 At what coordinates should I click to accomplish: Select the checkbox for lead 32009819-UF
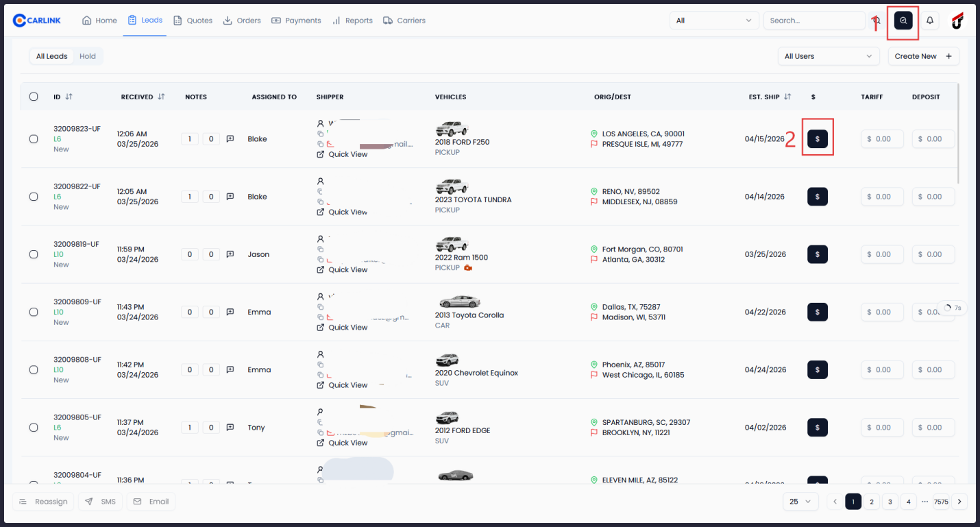pos(33,254)
